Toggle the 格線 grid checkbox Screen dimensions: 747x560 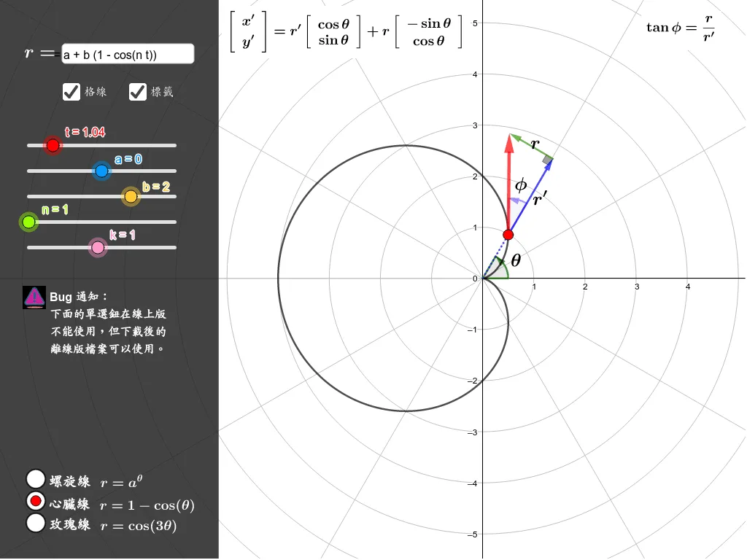point(71,92)
